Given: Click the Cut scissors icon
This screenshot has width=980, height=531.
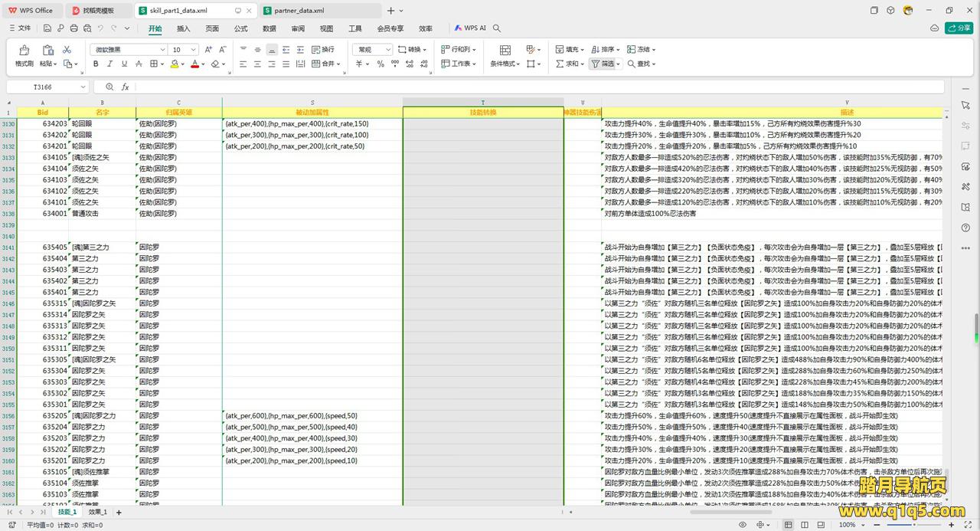Looking at the screenshot, I should coord(67,50).
